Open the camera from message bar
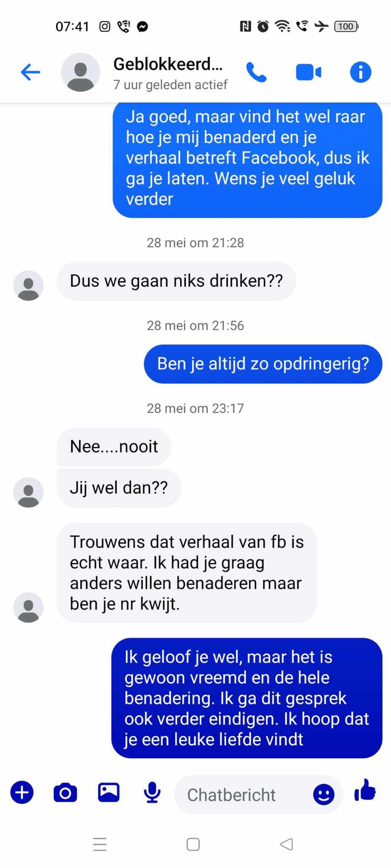The image size is (391, 868). point(65,793)
